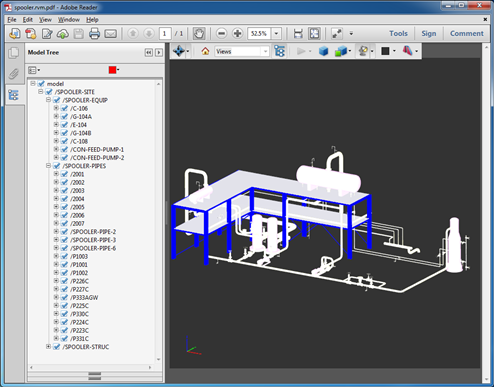Image resolution: width=494 pixels, height=387 pixels.
Task: Click the Print icon in toolbar
Action: point(94,33)
